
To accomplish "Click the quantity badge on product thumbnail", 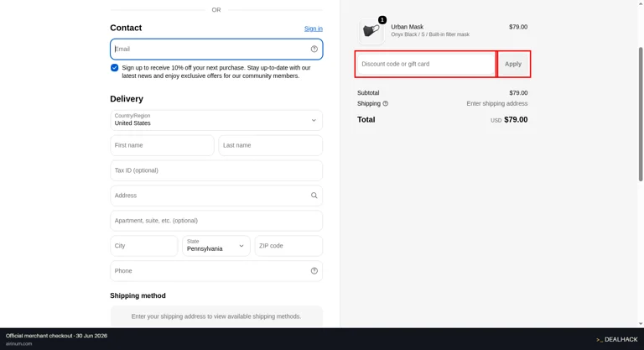I will tap(382, 20).
